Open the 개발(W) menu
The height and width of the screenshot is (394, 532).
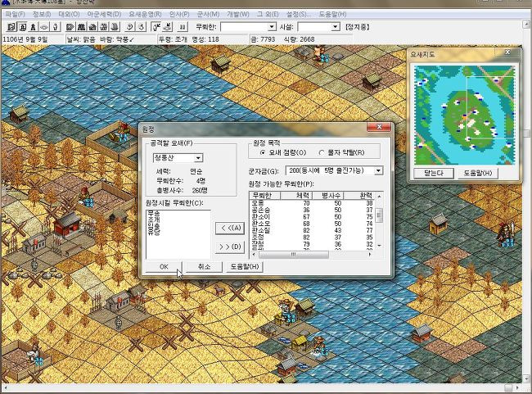click(x=238, y=14)
